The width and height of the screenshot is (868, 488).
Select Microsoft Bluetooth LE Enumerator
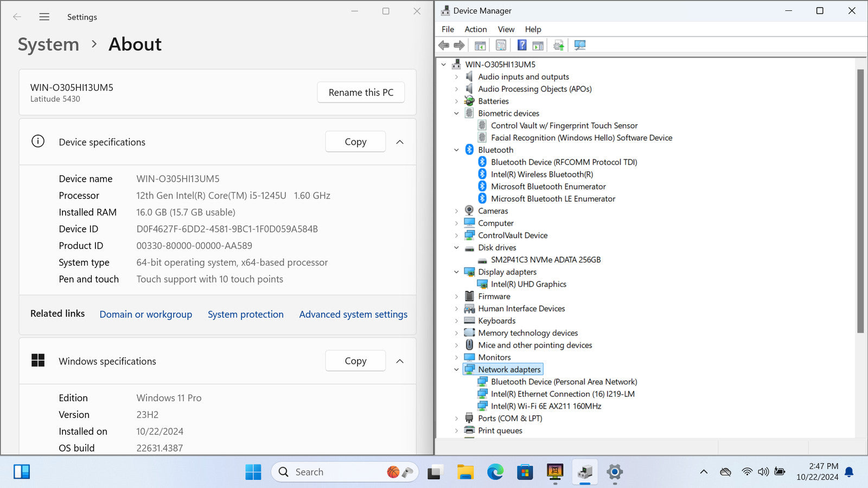(553, 199)
